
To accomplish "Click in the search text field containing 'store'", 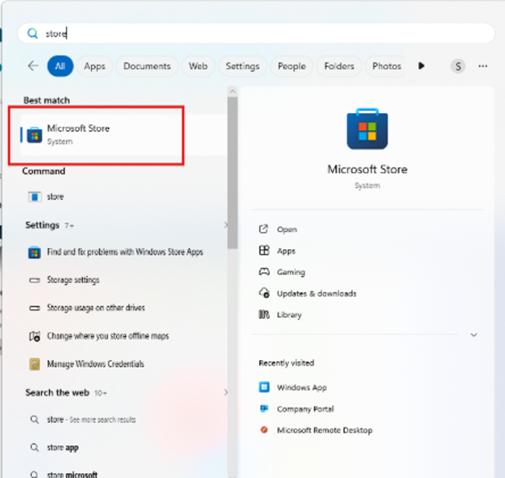I will (256, 33).
